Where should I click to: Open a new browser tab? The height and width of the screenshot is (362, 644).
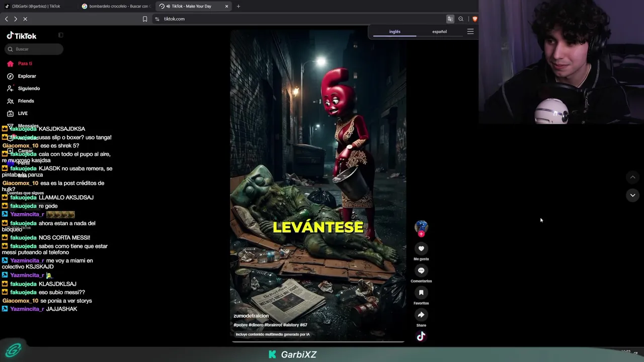click(238, 6)
